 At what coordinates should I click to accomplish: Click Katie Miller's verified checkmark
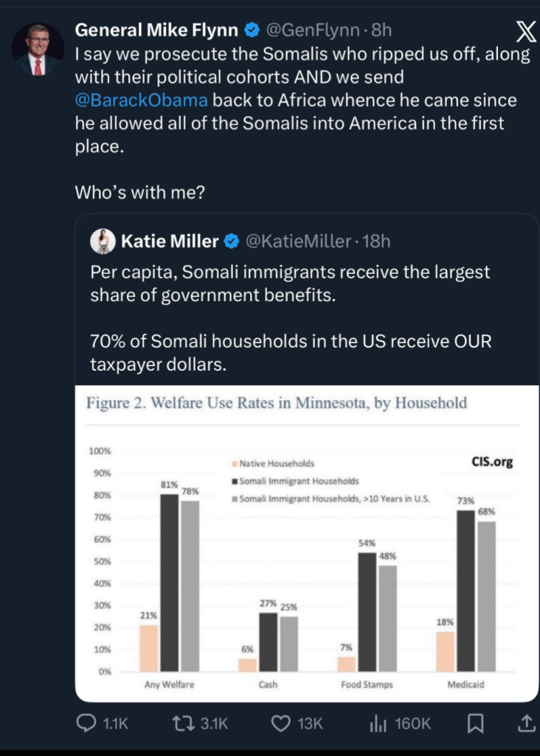point(231,241)
